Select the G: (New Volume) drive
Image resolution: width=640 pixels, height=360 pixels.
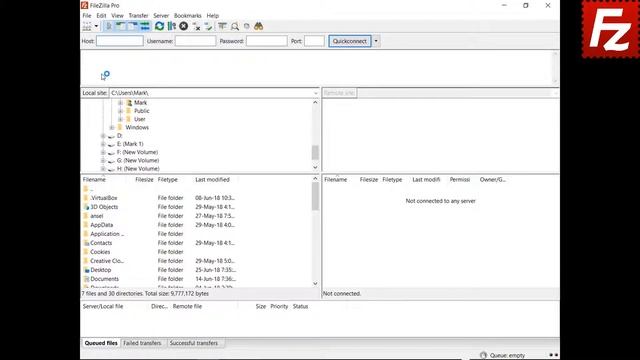(138, 160)
